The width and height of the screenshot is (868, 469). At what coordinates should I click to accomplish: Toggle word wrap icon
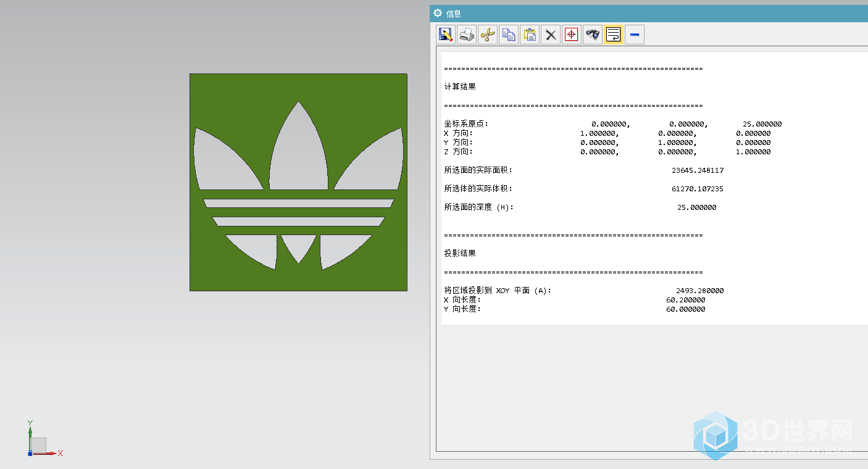pos(614,35)
